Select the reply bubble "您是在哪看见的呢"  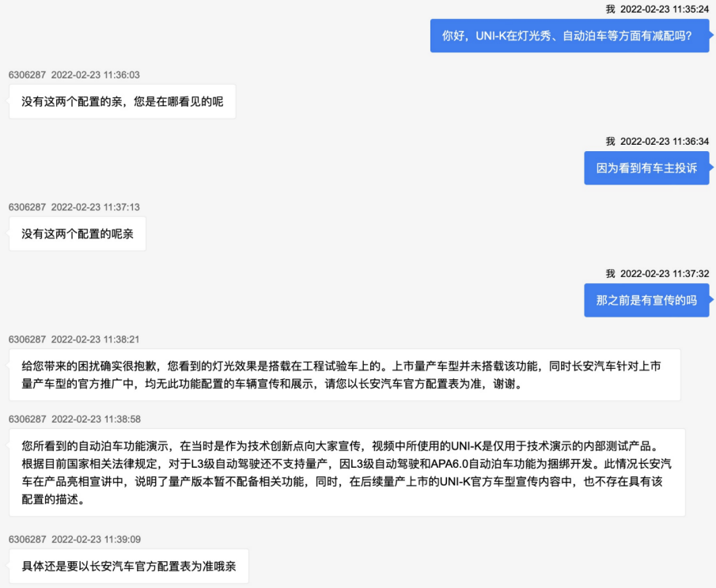[x=122, y=101]
